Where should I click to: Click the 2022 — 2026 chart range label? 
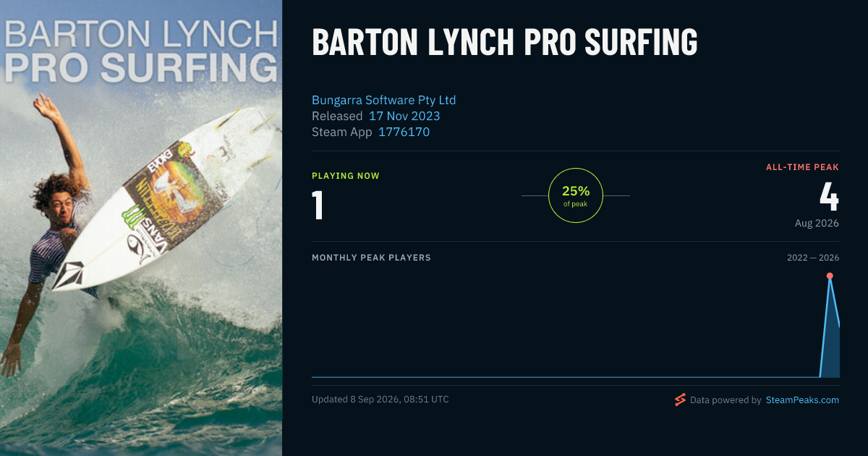[813, 258]
